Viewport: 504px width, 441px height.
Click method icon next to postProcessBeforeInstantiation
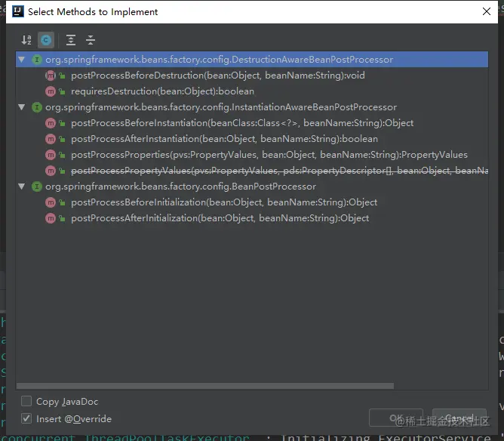51,123
